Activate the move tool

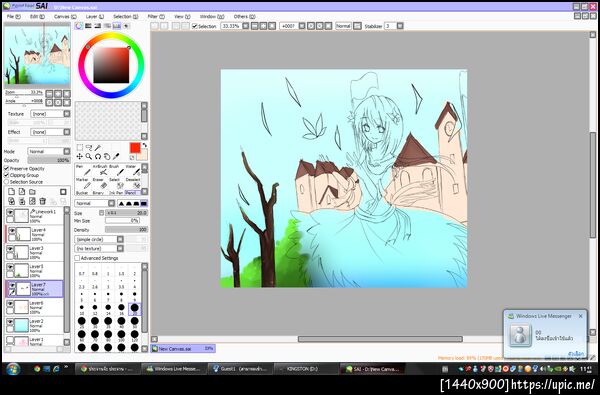[80, 156]
